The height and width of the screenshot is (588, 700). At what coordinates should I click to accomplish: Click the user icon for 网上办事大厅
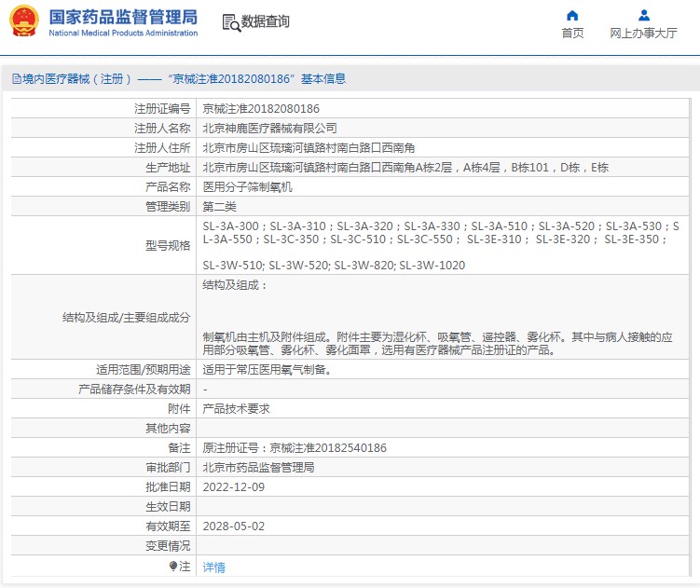pos(644,16)
